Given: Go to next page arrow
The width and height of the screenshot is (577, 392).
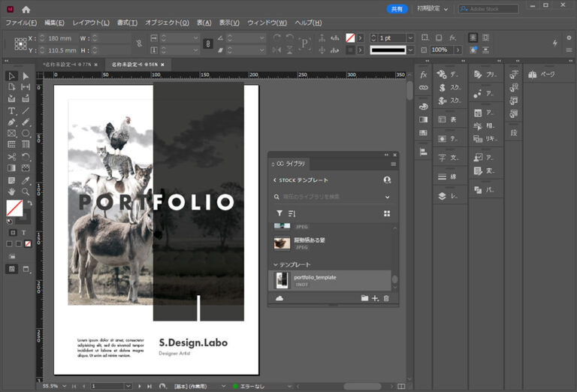Looking at the screenshot, I should [140, 386].
